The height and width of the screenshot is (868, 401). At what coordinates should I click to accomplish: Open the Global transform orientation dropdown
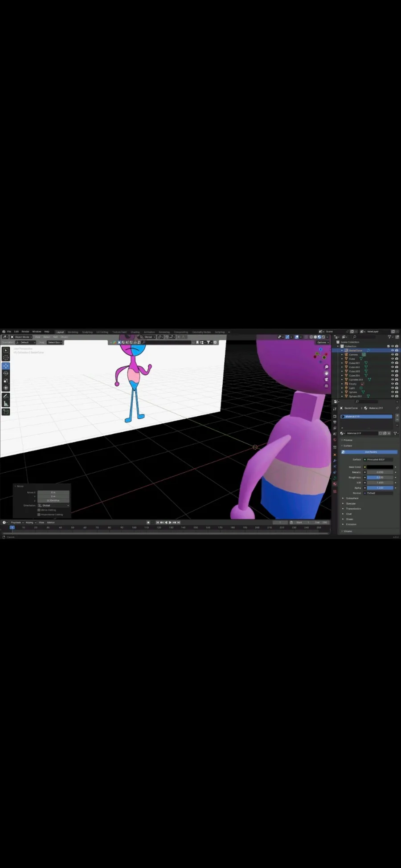[x=147, y=337]
